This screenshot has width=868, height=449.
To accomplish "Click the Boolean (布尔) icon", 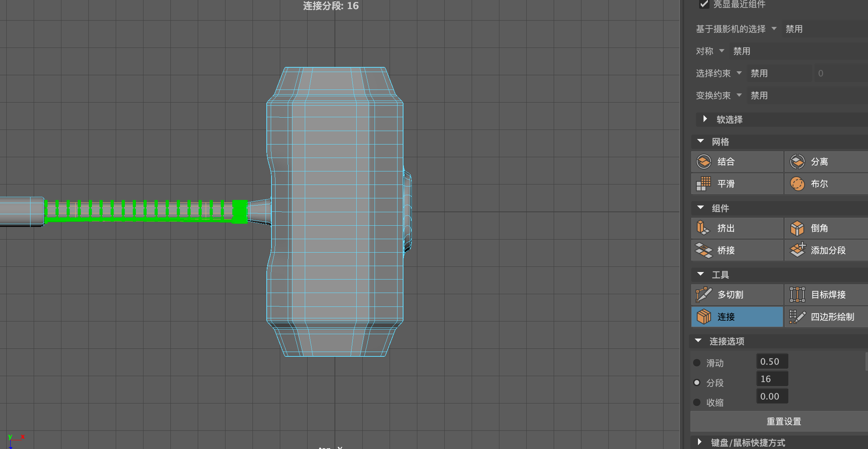I will click(797, 184).
